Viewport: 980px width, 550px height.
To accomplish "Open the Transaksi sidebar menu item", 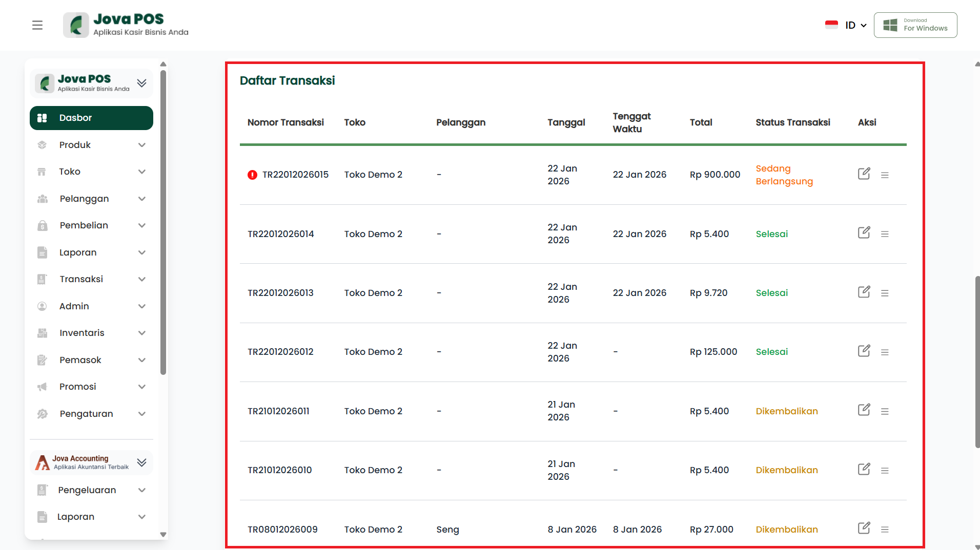I will tap(91, 279).
